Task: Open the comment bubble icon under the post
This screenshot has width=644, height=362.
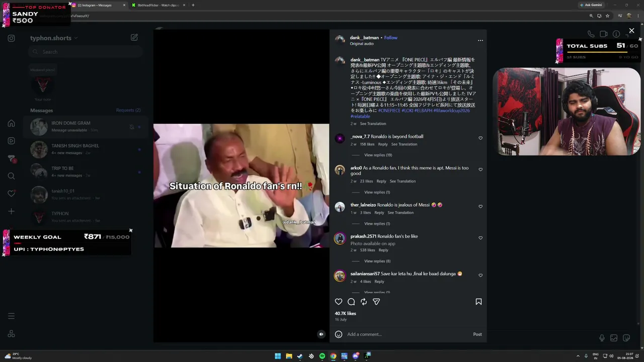Action: pos(351,302)
